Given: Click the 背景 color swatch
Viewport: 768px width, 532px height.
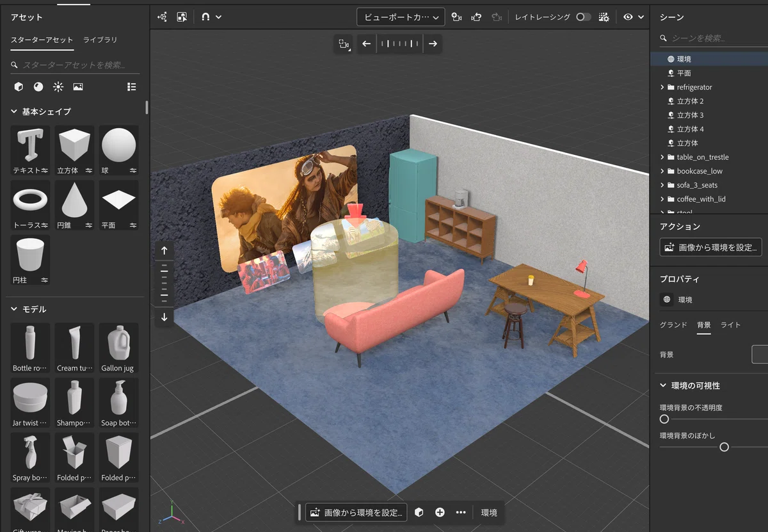Looking at the screenshot, I should pyautogui.click(x=760, y=354).
